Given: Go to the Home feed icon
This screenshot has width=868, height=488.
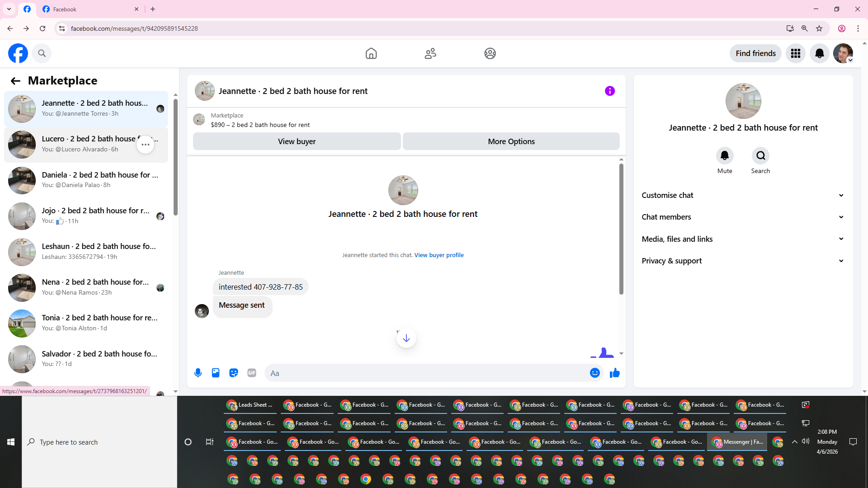Looking at the screenshot, I should click(371, 53).
